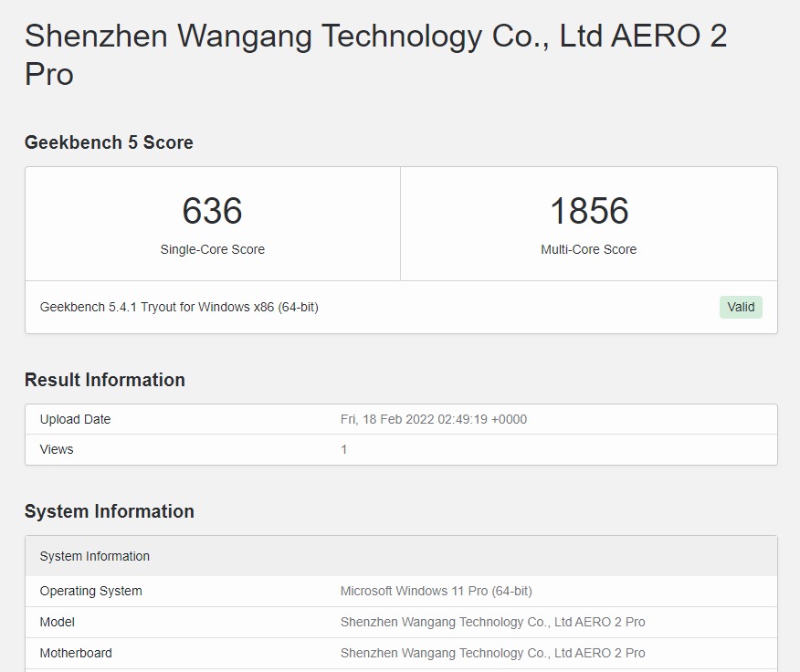This screenshot has height=672, width=800.
Task: Click the page title Shenzhen Wangang AERO 2 Pro
Action: (x=375, y=55)
